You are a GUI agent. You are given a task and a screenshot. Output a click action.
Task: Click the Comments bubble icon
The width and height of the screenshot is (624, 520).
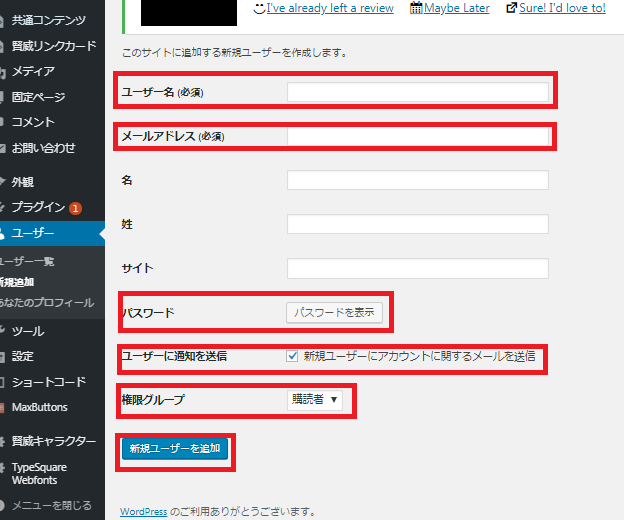pyautogui.click(x=3, y=122)
